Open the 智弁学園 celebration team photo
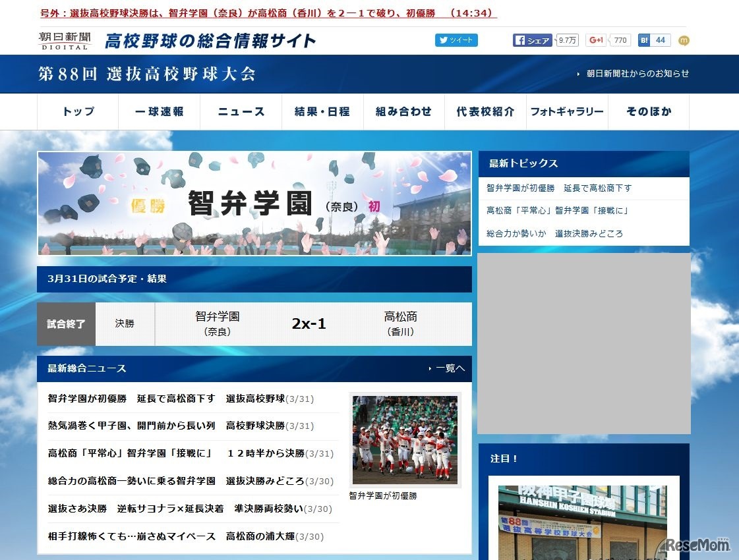Screen dimensions: 739x560 (405, 439)
